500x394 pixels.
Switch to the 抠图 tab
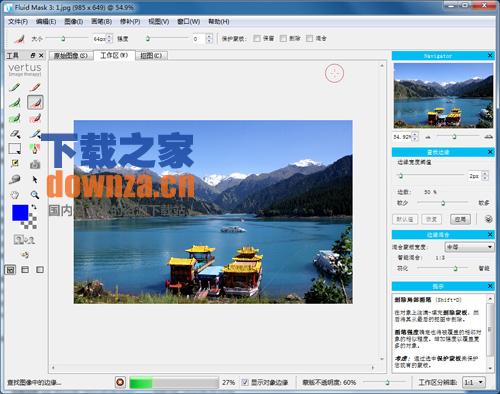tap(151, 56)
